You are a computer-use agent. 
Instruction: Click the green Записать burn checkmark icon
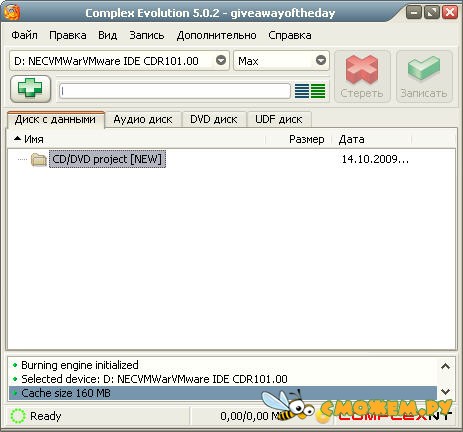point(424,68)
